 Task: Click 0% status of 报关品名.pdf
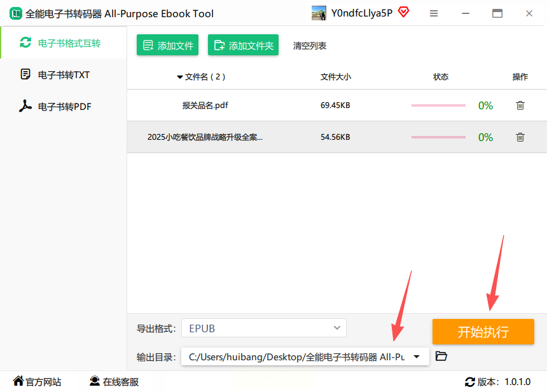click(x=485, y=105)
